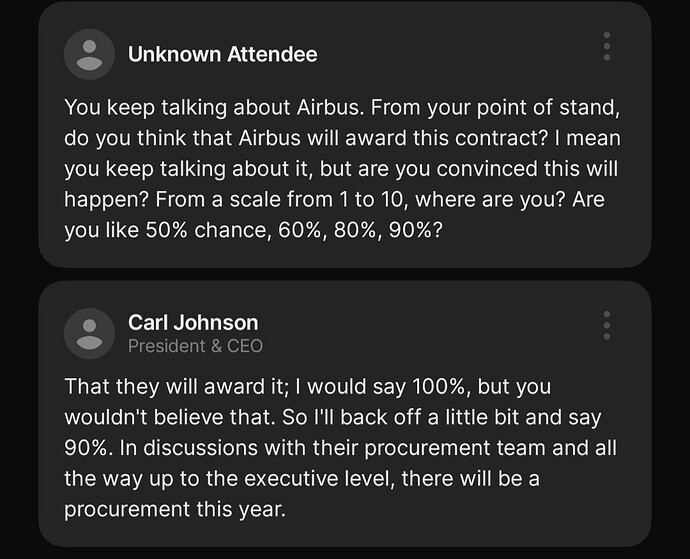Select the question text about Airbus contract
The image size is (690, 559).
point(342,169)
